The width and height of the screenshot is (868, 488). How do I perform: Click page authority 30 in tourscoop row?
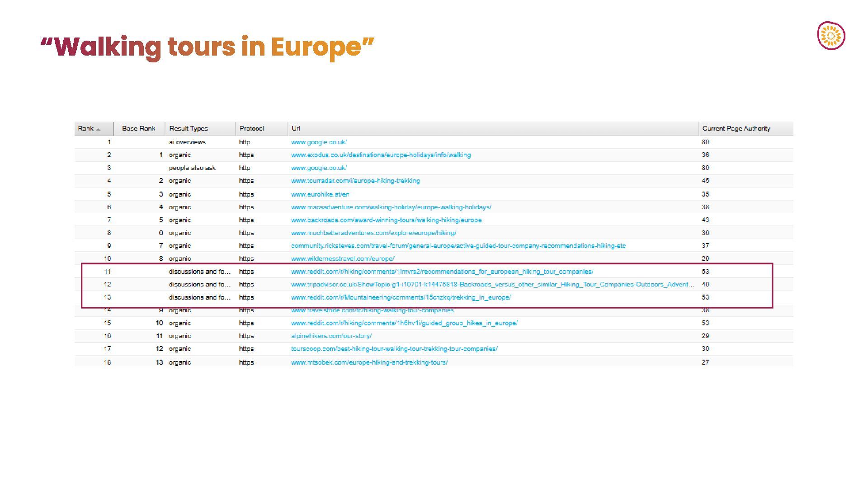click(x=705, y=349)
